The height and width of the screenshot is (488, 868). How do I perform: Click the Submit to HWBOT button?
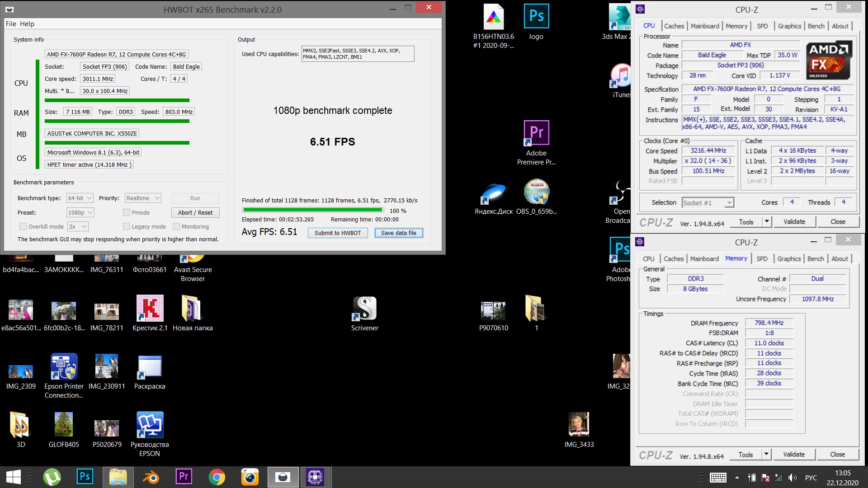pyautogui.click(x=338, y=233)
